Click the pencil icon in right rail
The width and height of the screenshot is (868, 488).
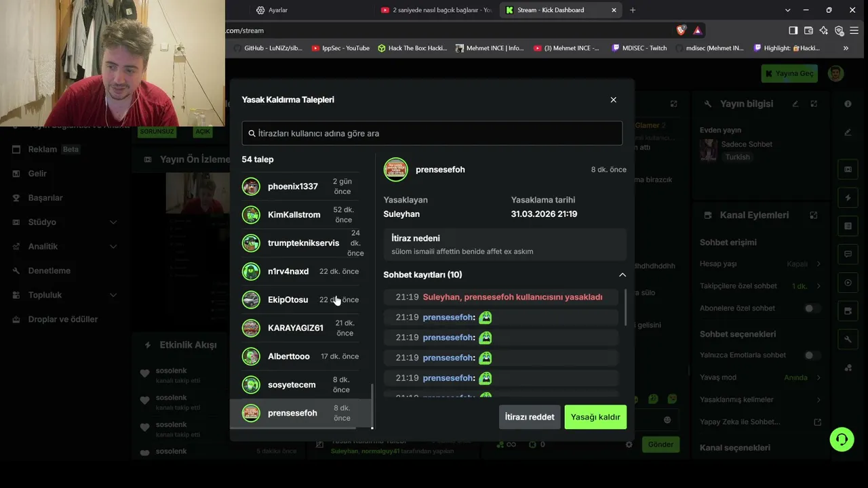coord(848,132)
